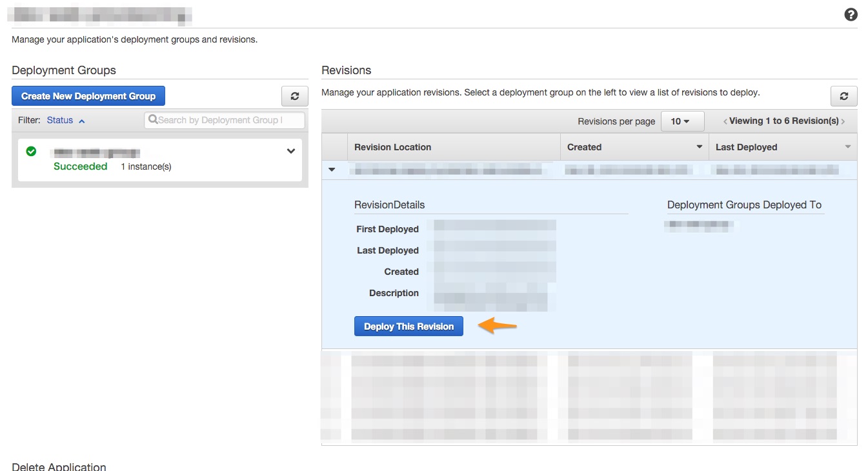Click the deployment group search input field
Viewport: 868px width, 471px height.
[x=224, y=120]
